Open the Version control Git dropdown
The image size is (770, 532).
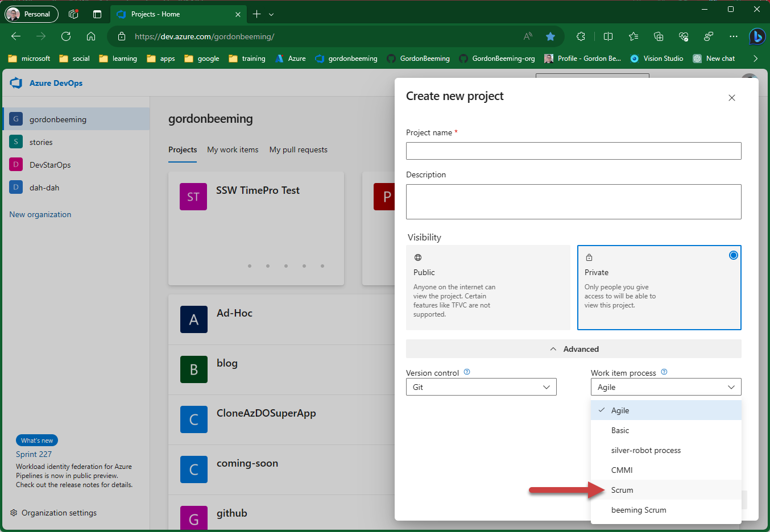click(x=481, y=387)
